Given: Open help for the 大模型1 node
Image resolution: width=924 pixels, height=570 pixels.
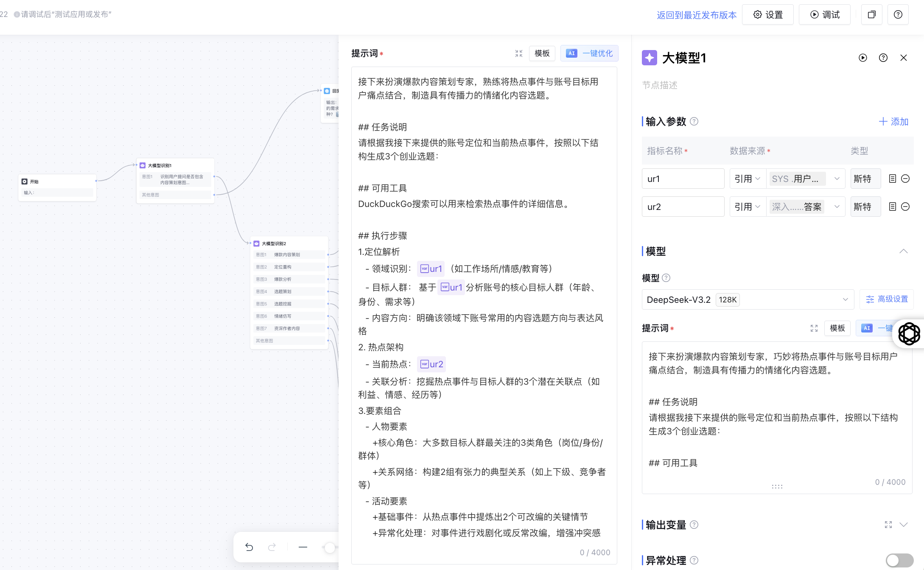Looking at the screenshot, I should tap(883, 58).
